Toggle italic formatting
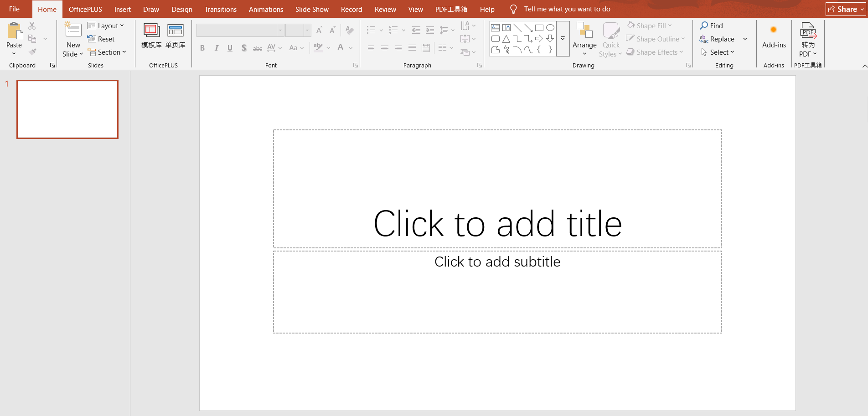The image size is (868, 416). (216, 48)
